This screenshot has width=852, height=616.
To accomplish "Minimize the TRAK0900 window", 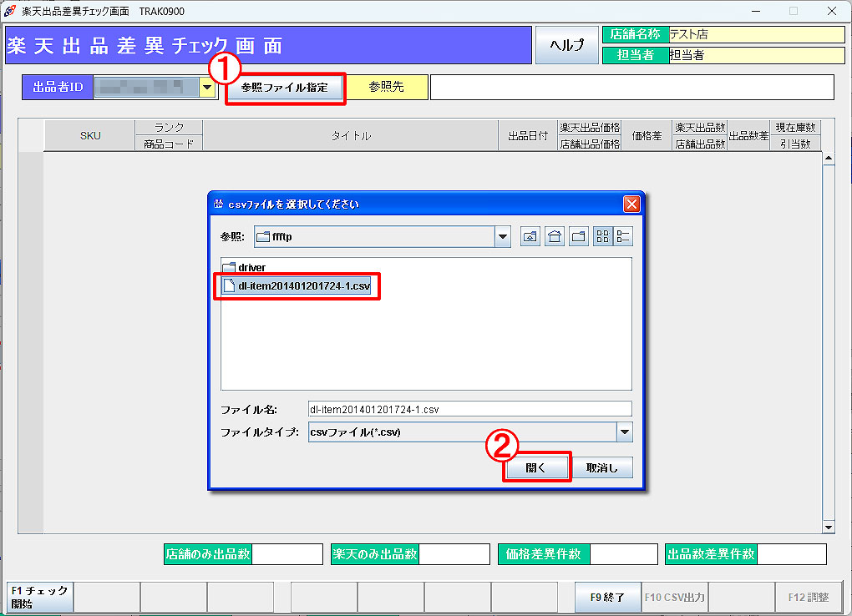I will pyautogui.click(x=756, y=11).
